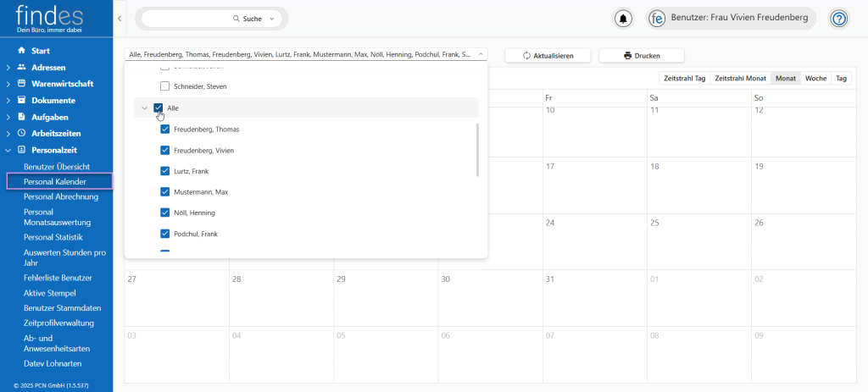Uncheck Freudenberg, Vivien in the list

[165, 151]
